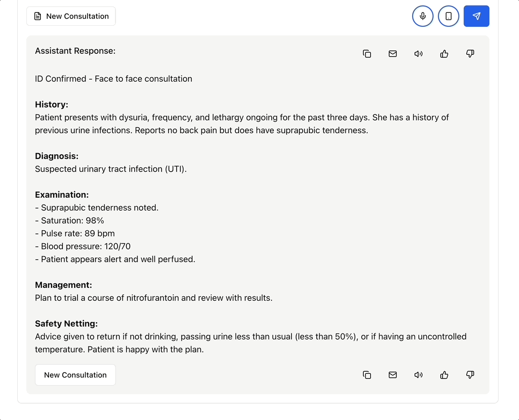
Task: Dislike the report with the bottom thumbs-down icon
Action: (470, 375)
